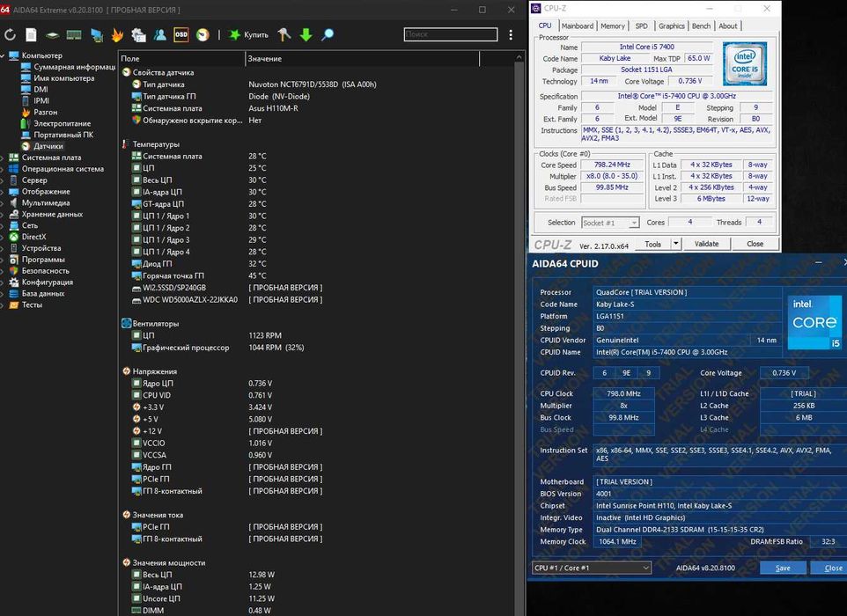Select DMI in the tree
Screen dimensions: 847x616
pyautogui.click(x=41, y=90)
